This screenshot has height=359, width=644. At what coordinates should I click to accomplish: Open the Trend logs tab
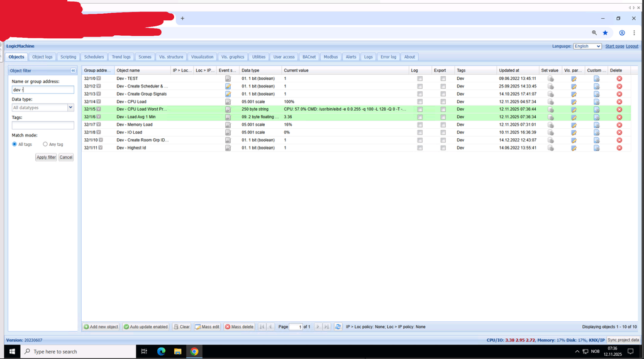(x=121, y=57)
